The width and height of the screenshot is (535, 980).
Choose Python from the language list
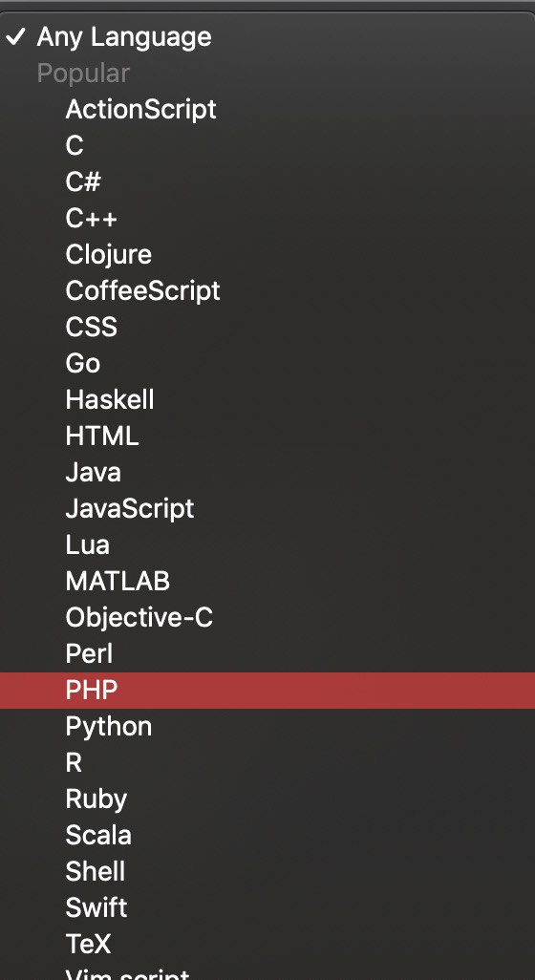point(267,726)
